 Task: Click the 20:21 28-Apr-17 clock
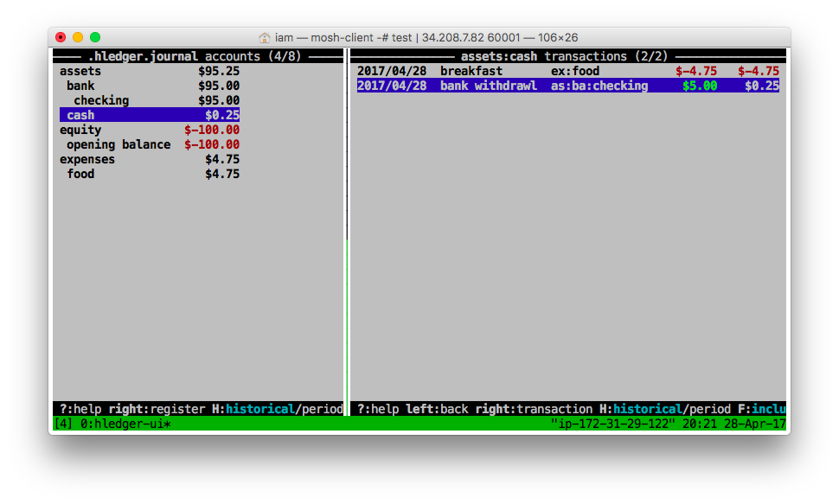[734, 424]
